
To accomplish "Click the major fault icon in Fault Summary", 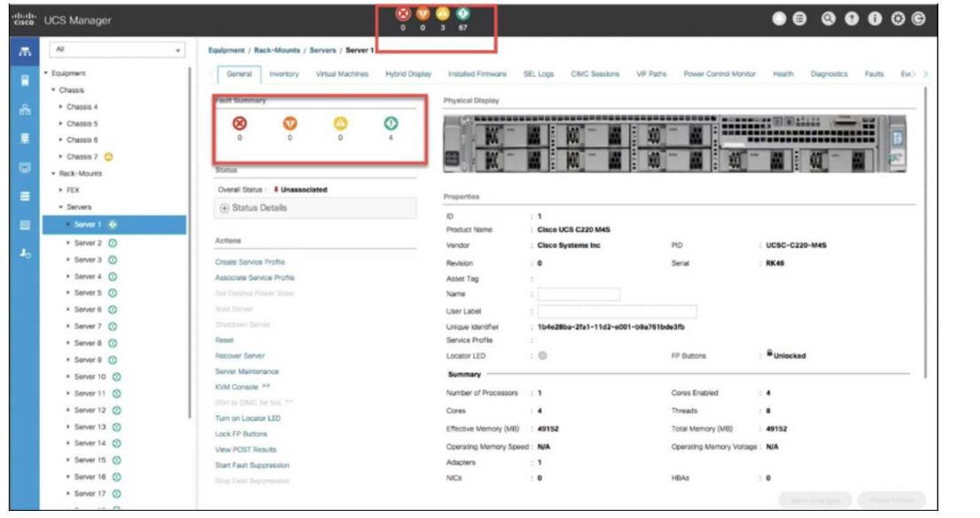I will coord(290,123).
